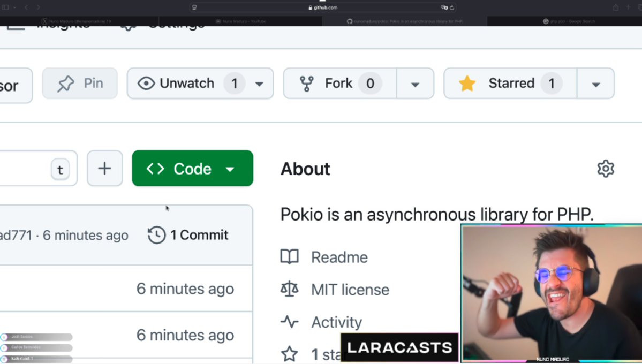The width and height of the screenshot is (642, 364).
Task: Switch to the Nuno Maduro X tab
Action: (x=79, y=21)
